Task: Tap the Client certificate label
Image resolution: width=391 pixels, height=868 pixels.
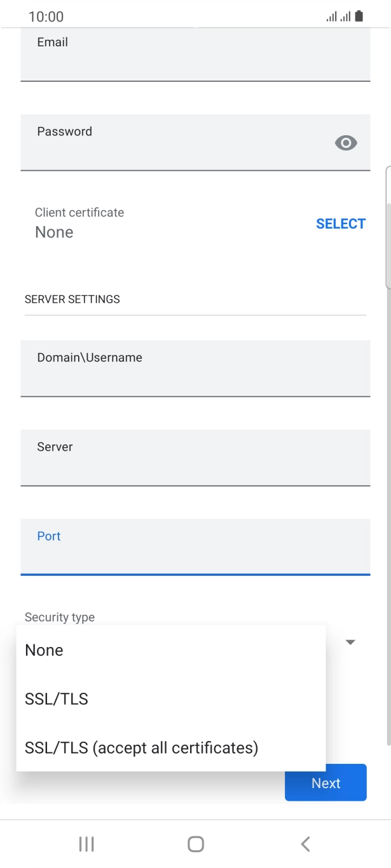Action: point(79,212)
